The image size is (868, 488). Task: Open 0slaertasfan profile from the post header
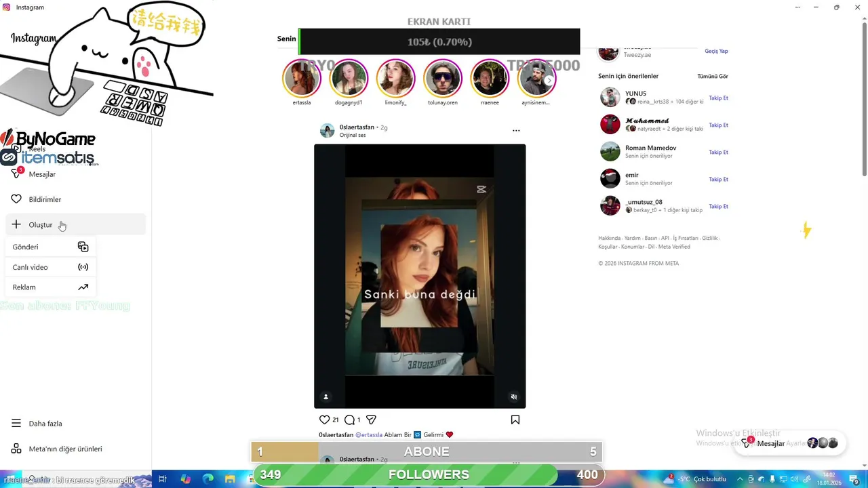coord(357,127)
